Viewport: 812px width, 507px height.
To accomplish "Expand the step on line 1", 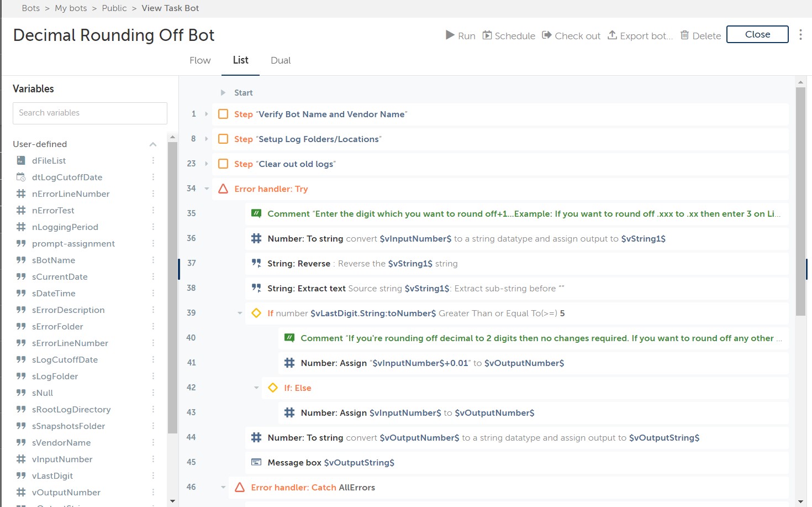I will pos(207,114).
